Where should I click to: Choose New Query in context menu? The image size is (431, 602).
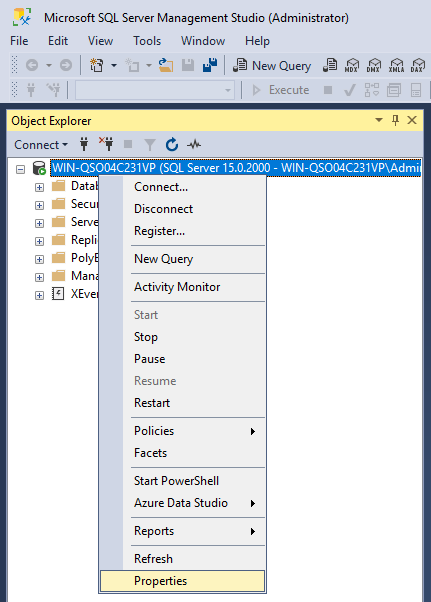tap(182, 259)
